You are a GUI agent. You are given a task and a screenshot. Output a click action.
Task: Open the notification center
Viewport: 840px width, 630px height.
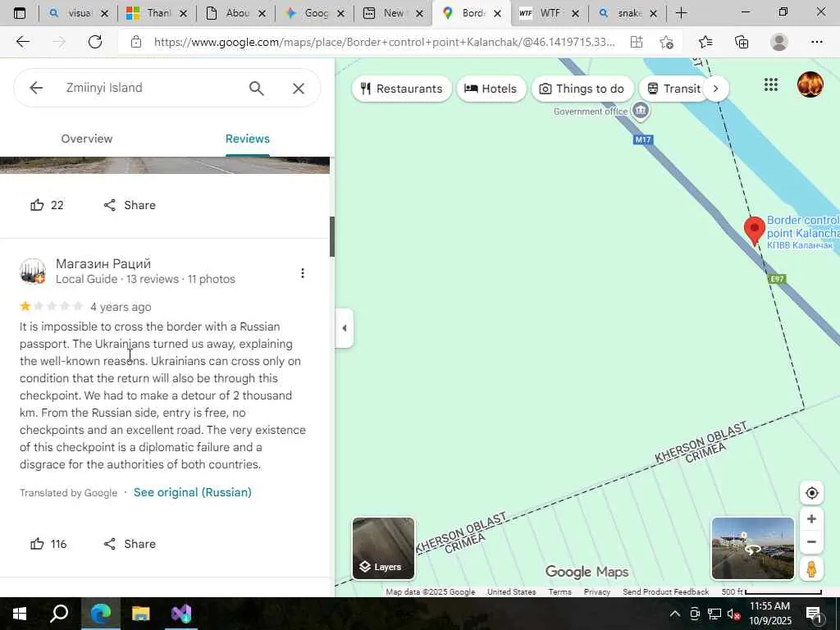pyautogui.click(x=815, y=614)
